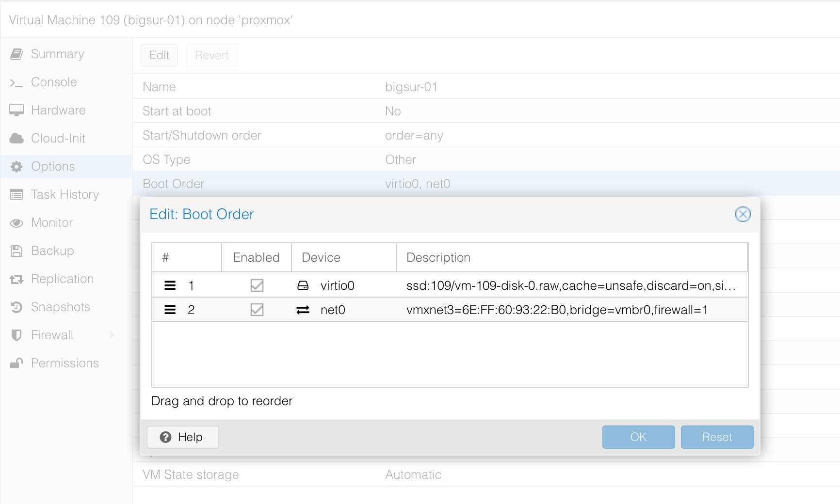The image size is (840, 504).
Task: Click the Cloud-Init cloud icon
Action: 16,139
